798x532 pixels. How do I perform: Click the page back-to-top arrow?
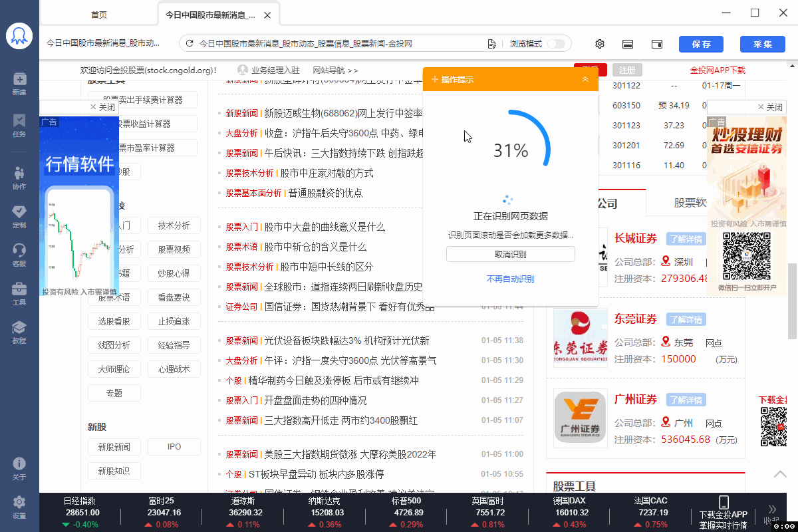[x=780, y=473]
